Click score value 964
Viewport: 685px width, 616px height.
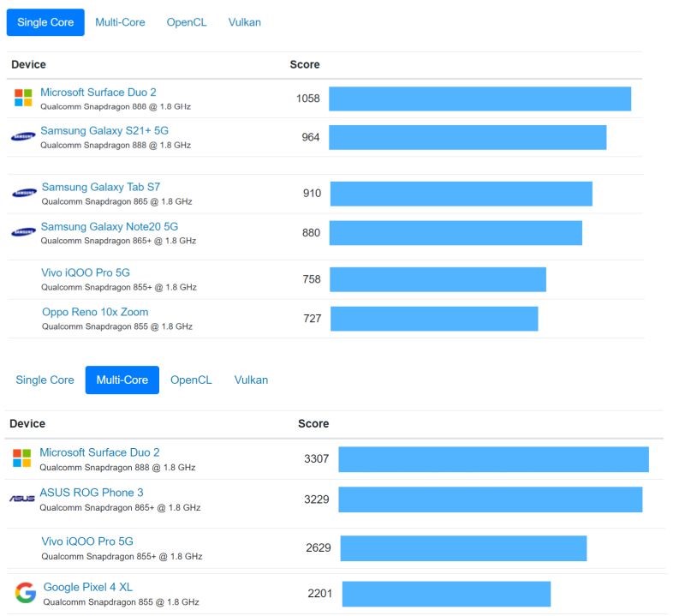coord(311,137)
